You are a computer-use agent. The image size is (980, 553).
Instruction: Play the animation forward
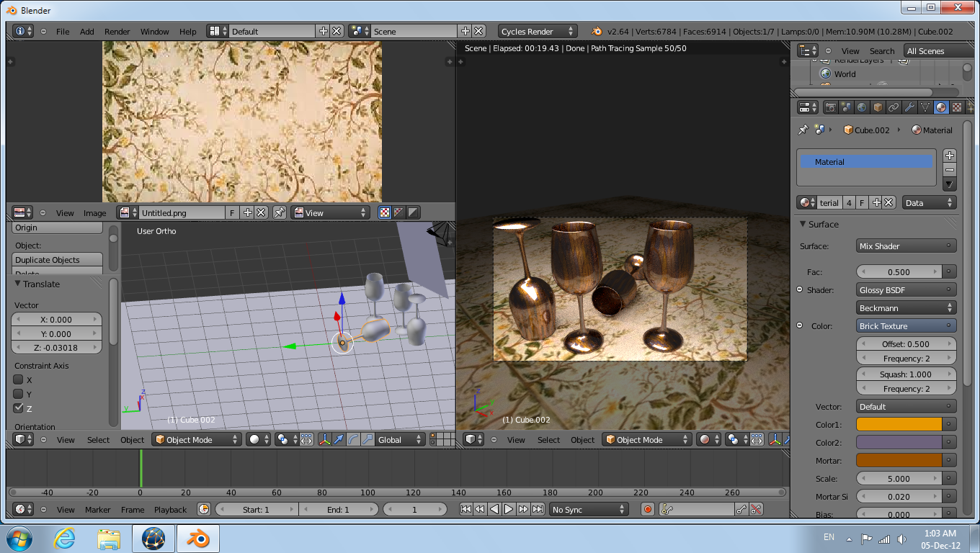coord(509,509)
